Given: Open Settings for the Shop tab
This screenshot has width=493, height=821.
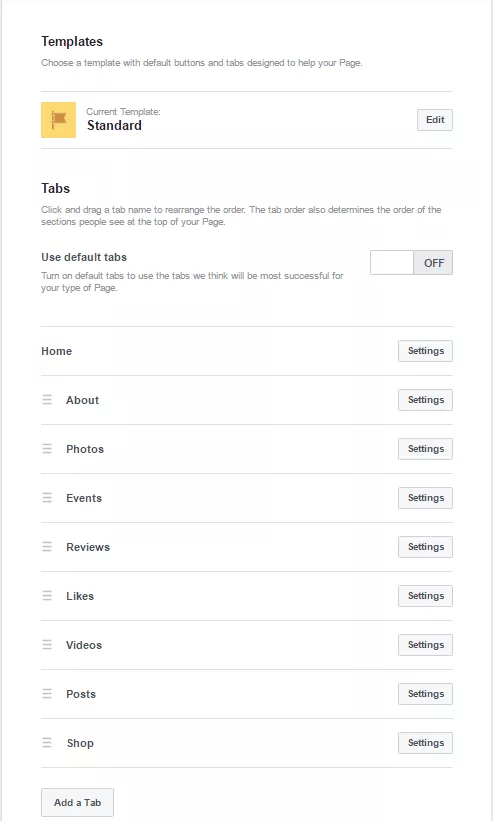Looking at the screenshot, I should click(x=425, y=743).
